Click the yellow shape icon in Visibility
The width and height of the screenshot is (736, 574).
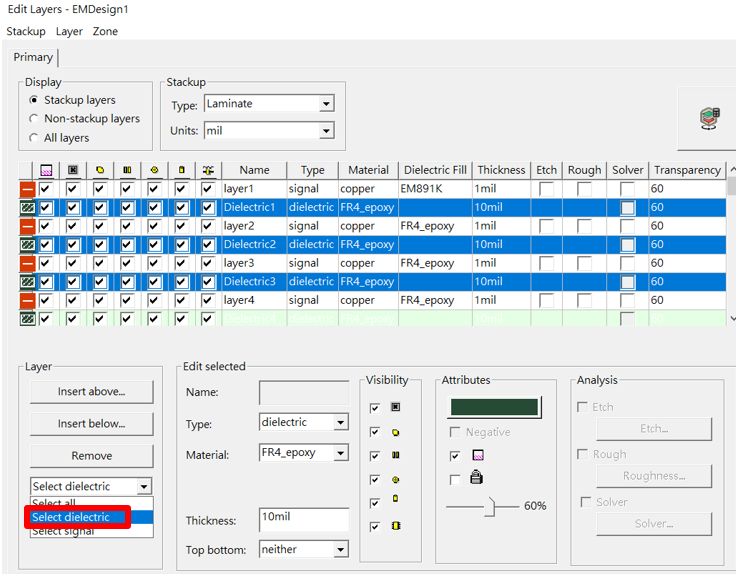point(396,432)
